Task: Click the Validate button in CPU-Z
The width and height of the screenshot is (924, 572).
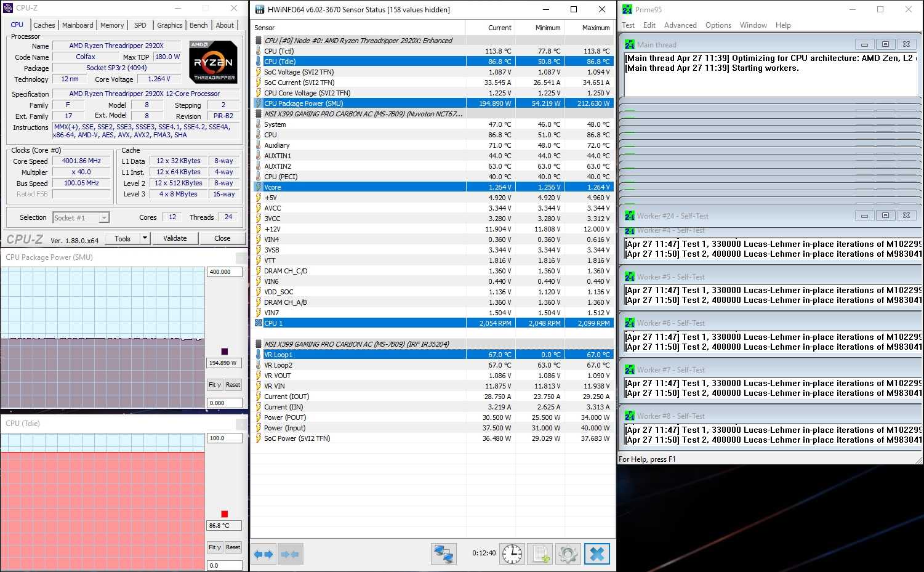Action: [175, 238]
